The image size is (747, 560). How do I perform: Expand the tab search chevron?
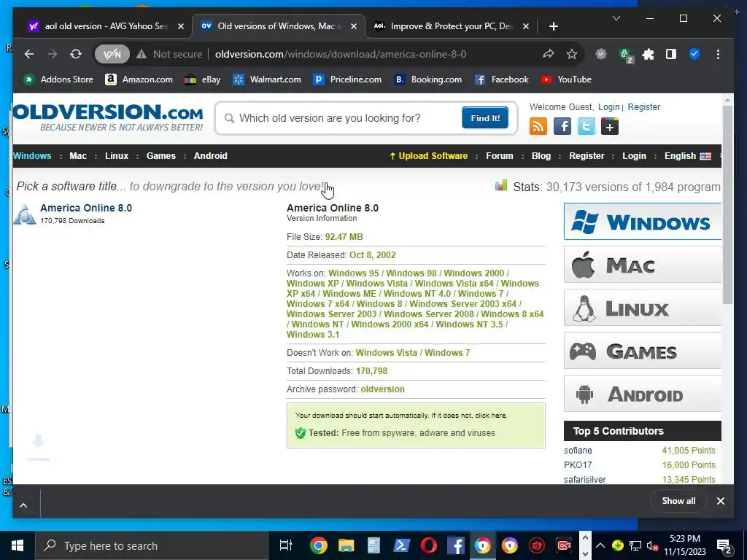(616, 18)
